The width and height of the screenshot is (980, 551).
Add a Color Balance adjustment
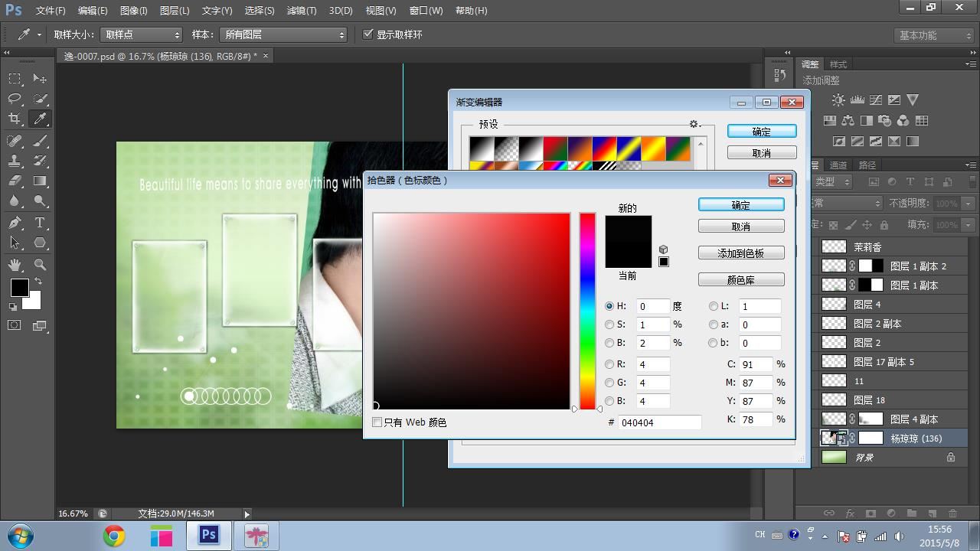pyautogui.click(x=848, y=121)
